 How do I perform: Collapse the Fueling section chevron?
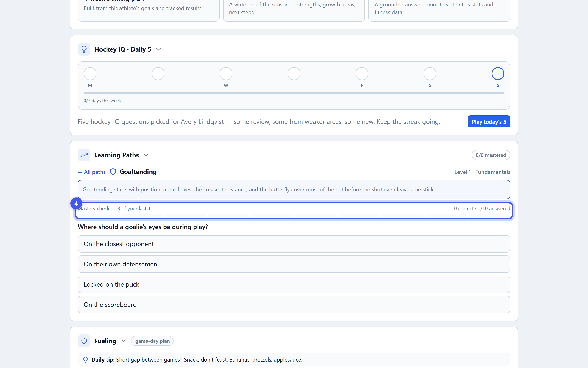(x=123, y=341)
